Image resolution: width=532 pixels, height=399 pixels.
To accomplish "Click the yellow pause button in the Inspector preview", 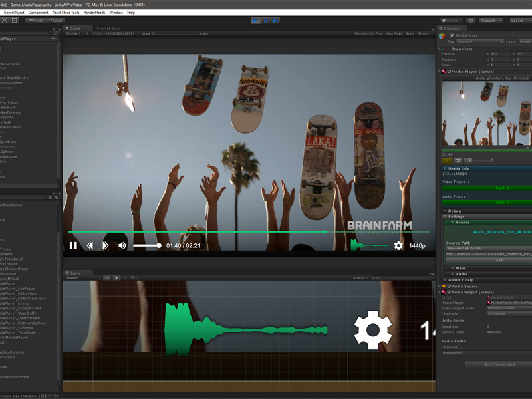I will (x=447, y=160).
